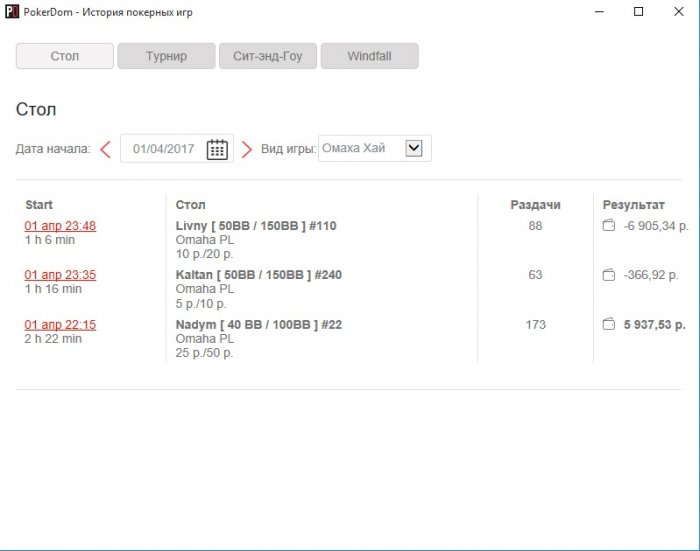Select table name Livny #110
The height and width of the screenshot is (551, 700).
click(256, 225)
